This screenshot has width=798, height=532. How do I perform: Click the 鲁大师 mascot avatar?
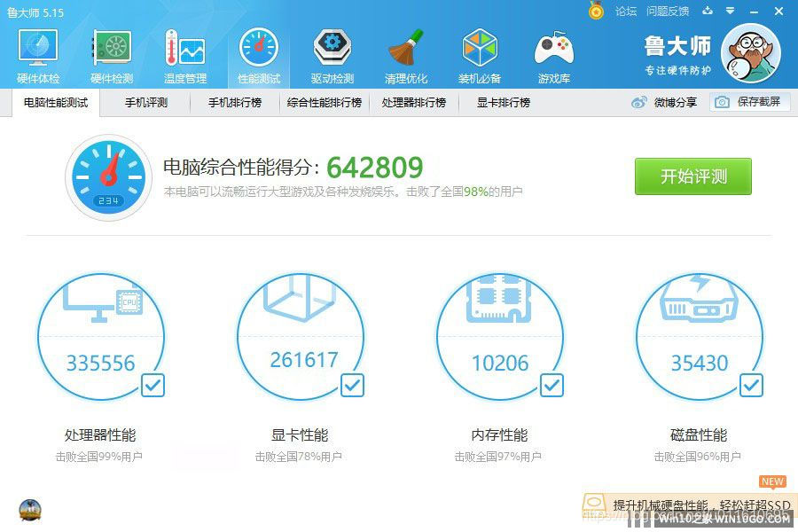[x=751, y=52]
